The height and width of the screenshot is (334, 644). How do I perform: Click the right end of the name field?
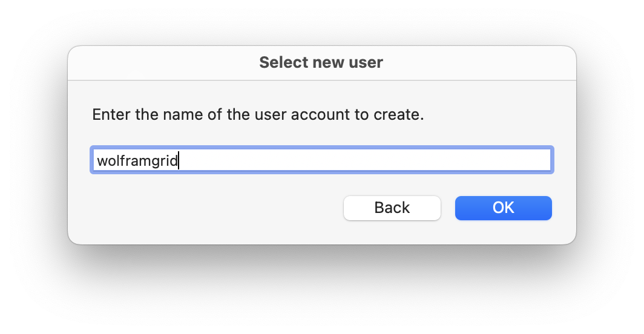[544, 160]
